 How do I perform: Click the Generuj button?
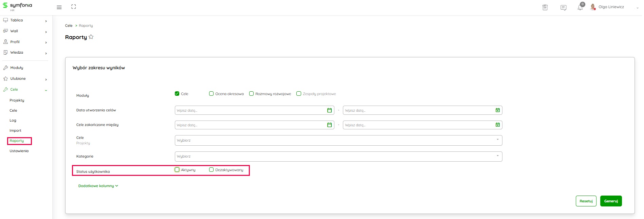coord(611,201)
